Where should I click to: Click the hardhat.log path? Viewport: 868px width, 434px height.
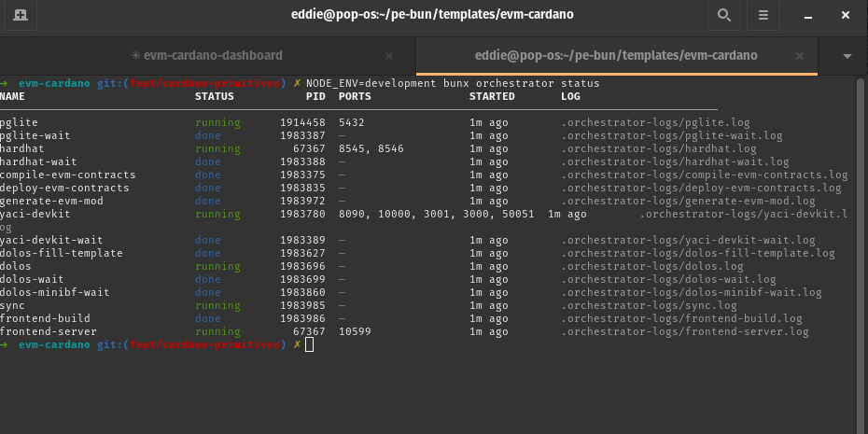pyautogui.click(x=659, y=149)
